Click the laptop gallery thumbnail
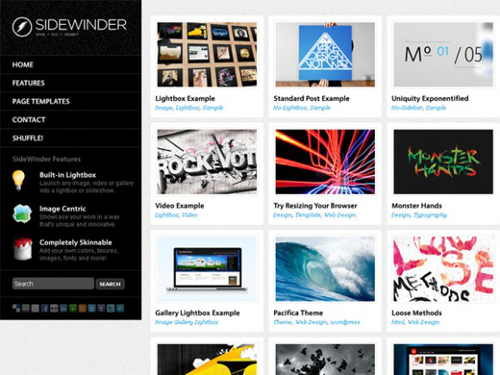The height and width of the screenshot is (375, 500). [x=207, y=269]
